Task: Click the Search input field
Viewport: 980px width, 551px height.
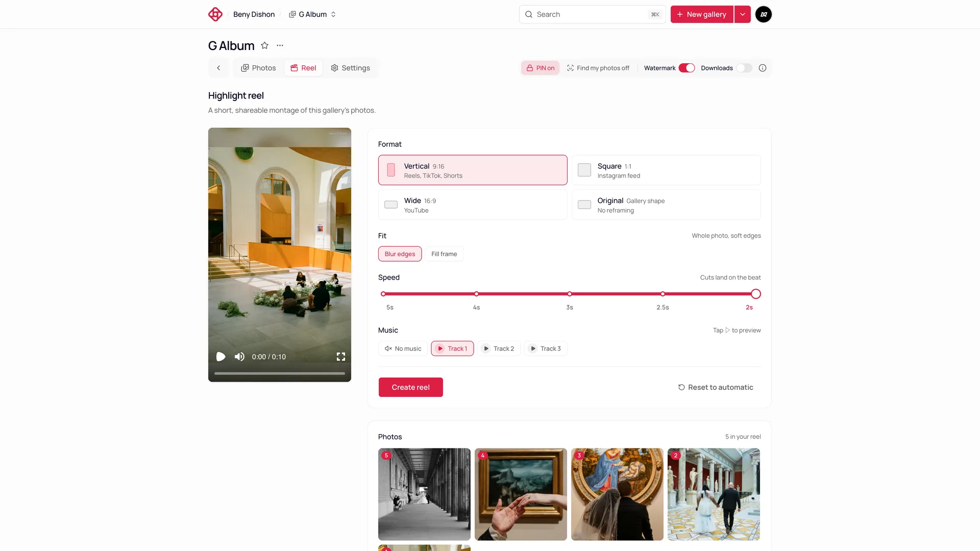Action: tap(592, 14)
